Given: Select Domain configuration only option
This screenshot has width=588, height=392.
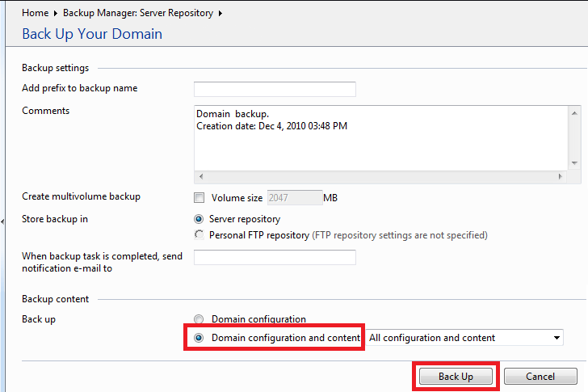Looking at the screenshot, I should (199, 319).
